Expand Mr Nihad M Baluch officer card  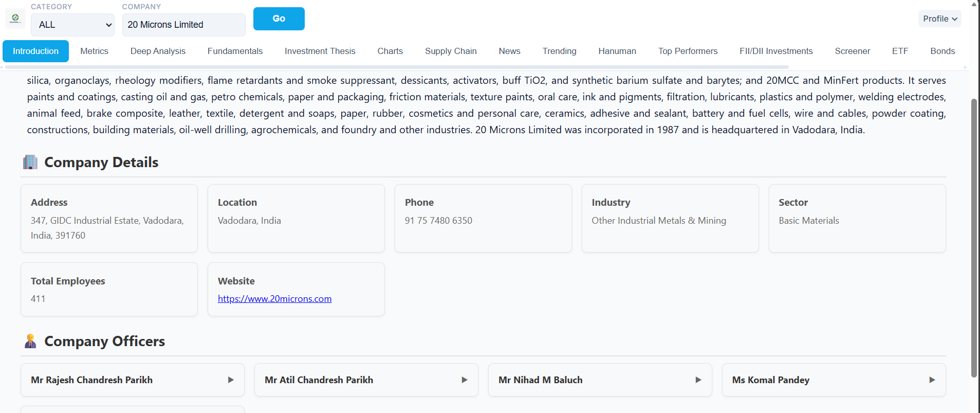[698, 380]
